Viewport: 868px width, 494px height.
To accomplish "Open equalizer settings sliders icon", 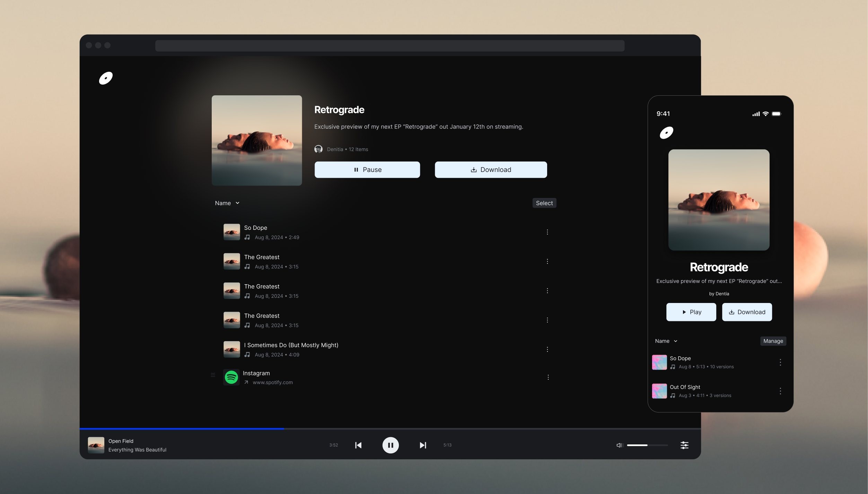I will pyautogui.click(x=684, y=445).
